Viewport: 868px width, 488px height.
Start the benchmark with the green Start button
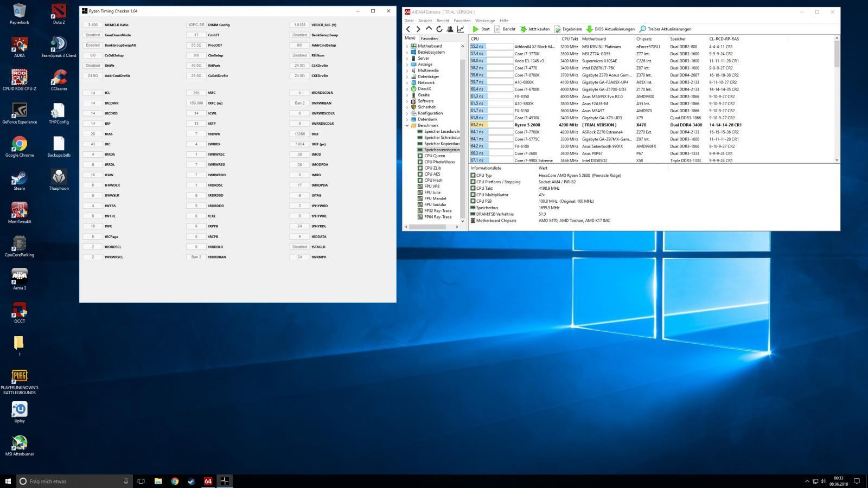pyautogui.click(x=481, y=29)
